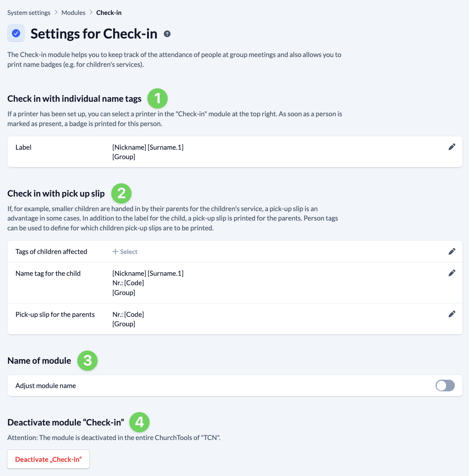Click the blue Check-in module icon
469x476 pixels.
[x=16, y=33]
